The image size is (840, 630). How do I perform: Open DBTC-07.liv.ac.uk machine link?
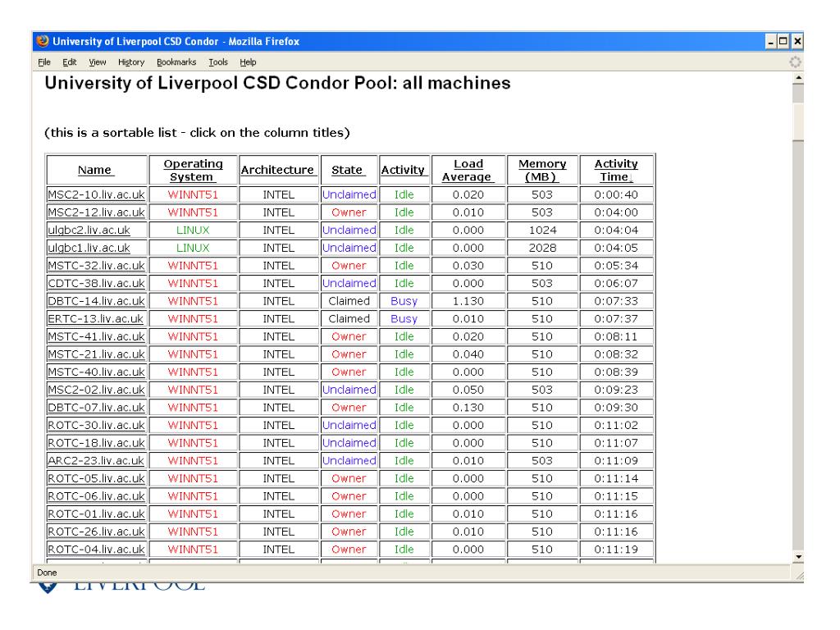pyautogui.click(x=97, y=407)
